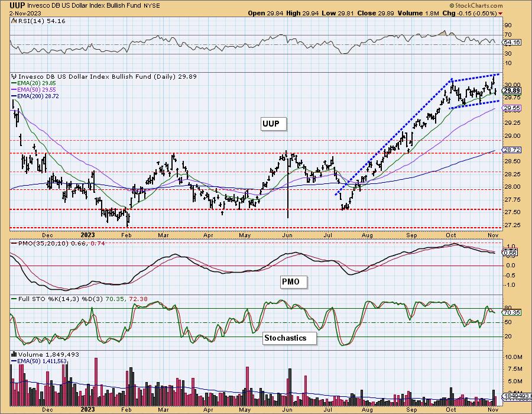The height and width of the screenshot is (414, 532).
Task: Click the 28.72 EMA price tag
Action: 512,150
